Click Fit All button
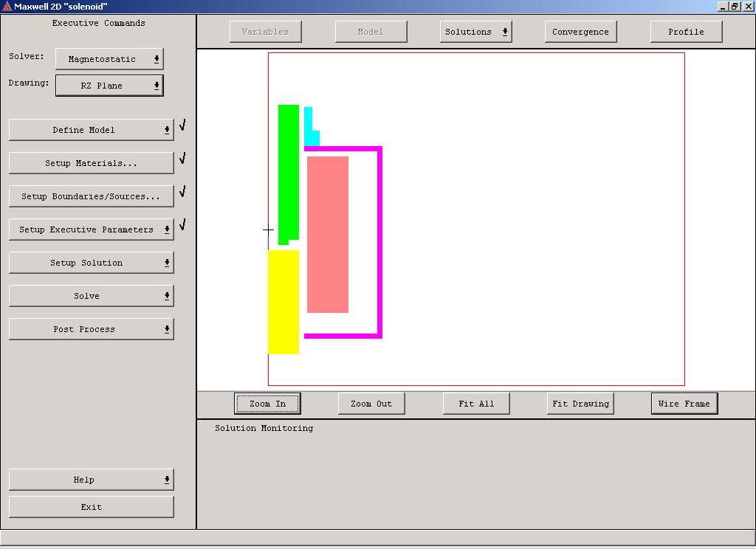Viewport: 756px width, 549px height. (476, 404)
